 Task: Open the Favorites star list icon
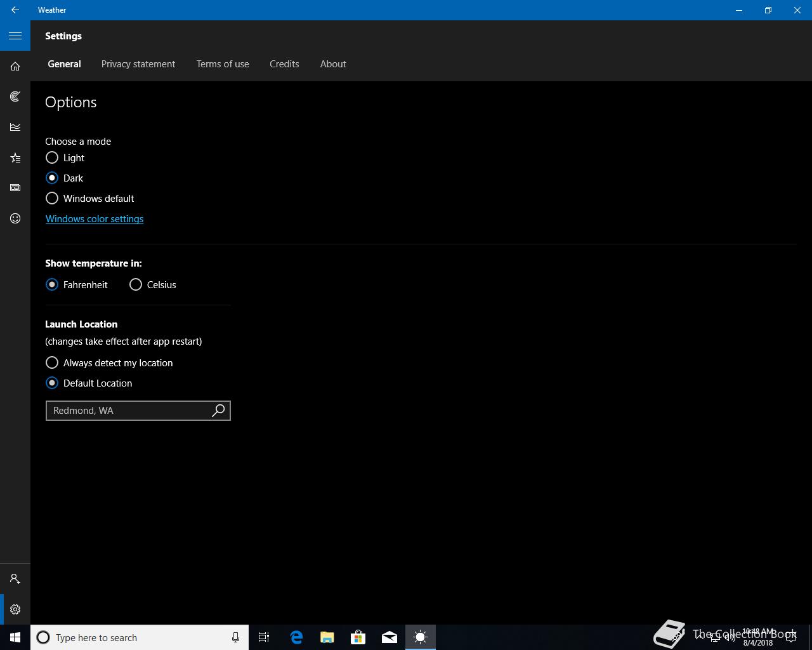click(x=15, y=157)
